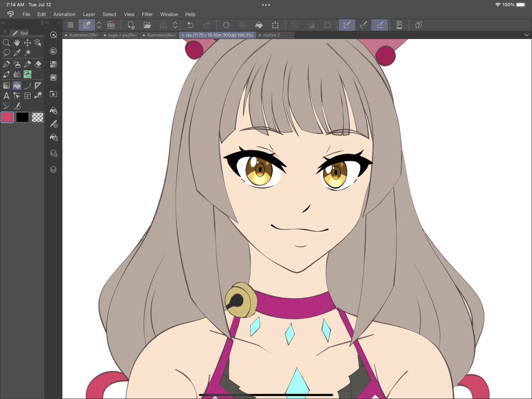The image size is (532, 399).
Task: Open the Layer menu
Action: click(x=89, y=14)
